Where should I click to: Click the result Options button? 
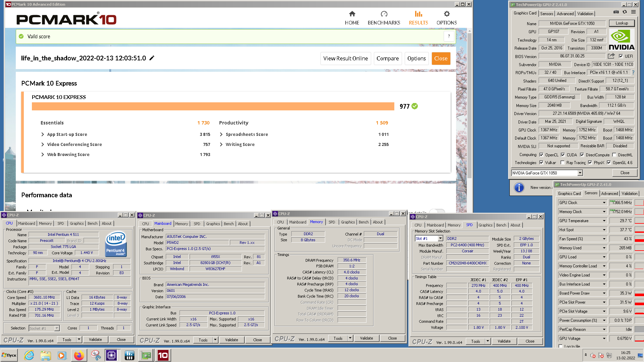point(416,58)
